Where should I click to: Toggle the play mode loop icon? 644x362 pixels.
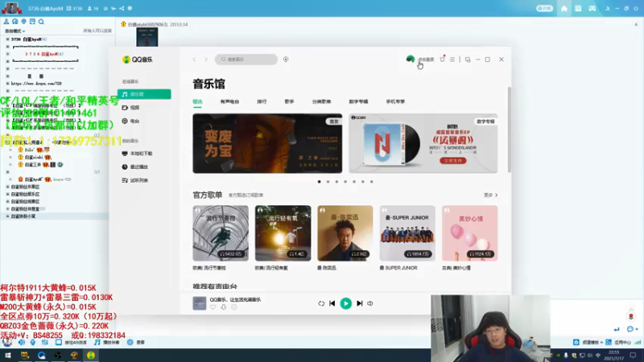[321, 304]
